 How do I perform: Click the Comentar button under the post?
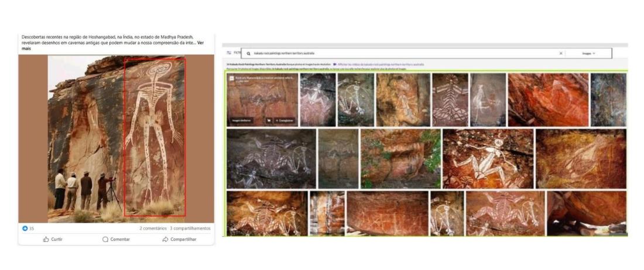116,239
